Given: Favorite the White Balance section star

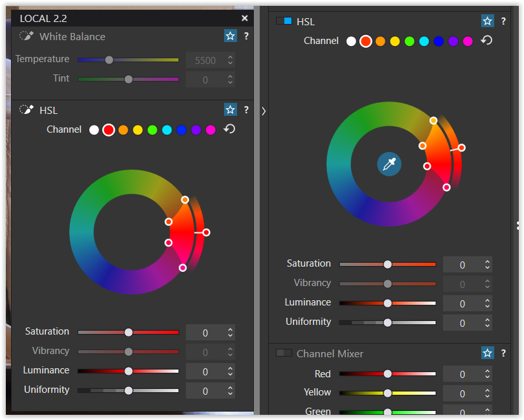Looking at the screenshot, I should (x=230, y=36).
